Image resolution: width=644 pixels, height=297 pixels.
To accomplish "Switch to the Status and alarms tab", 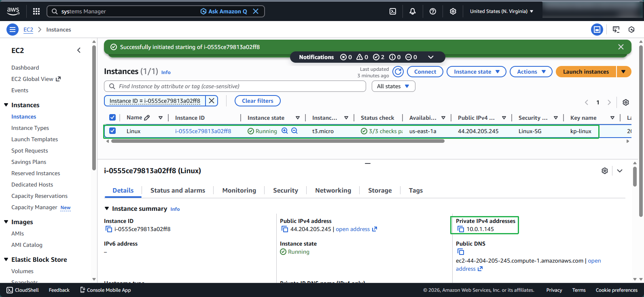I will tap(178, 190).
